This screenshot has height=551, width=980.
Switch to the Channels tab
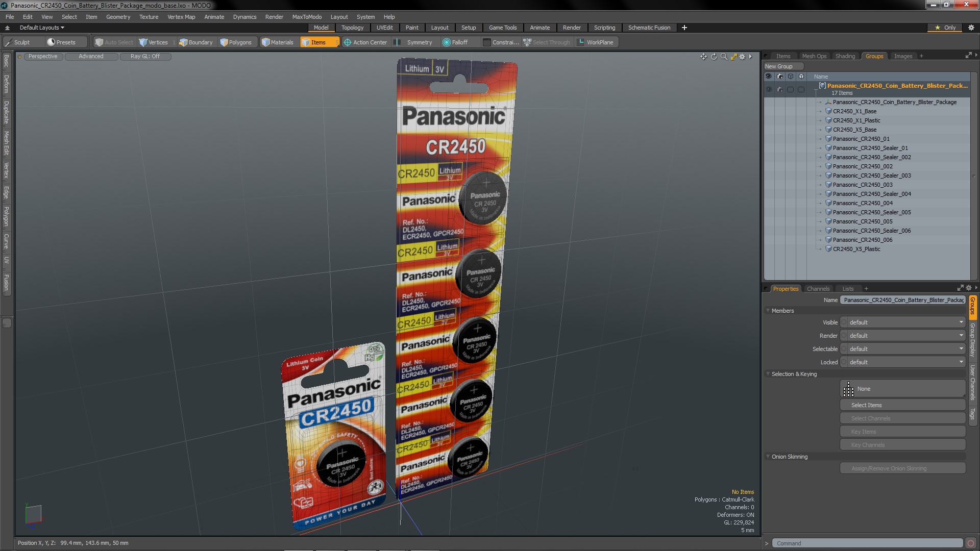click(x=818, y=289)
